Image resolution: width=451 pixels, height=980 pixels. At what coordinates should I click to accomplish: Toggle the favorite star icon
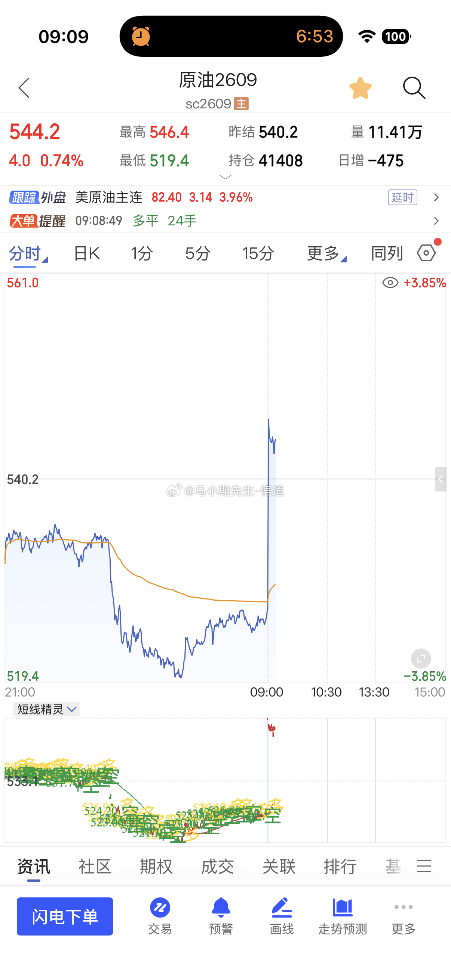(360, 88)
